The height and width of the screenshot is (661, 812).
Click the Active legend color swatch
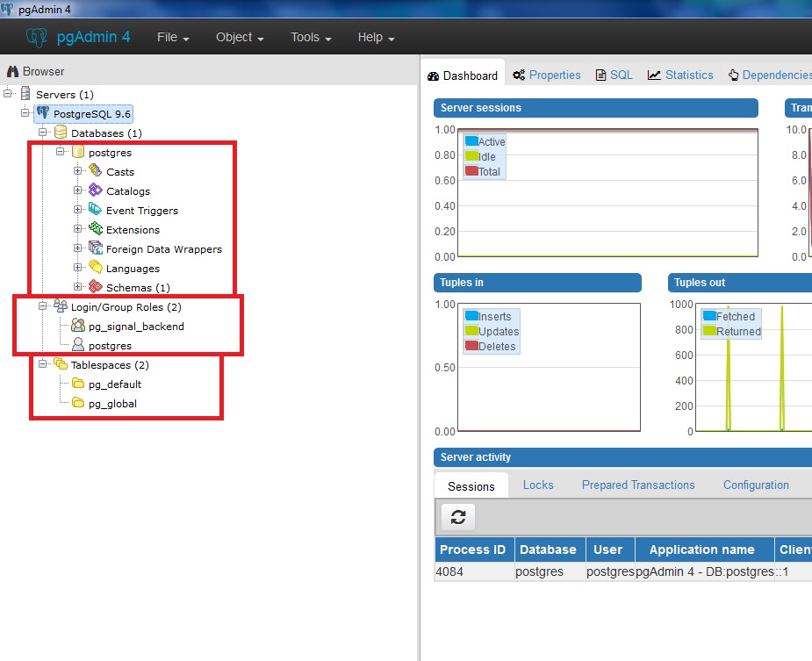(471, 141)
